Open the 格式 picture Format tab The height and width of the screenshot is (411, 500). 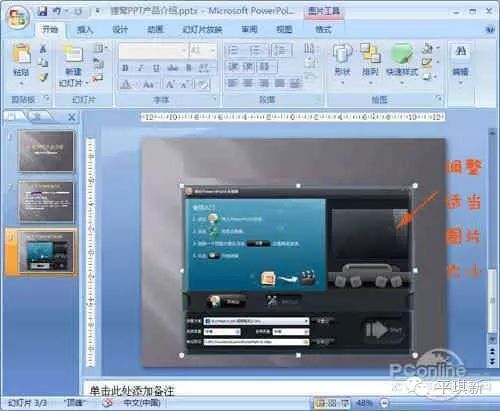(x=323, y=30)
